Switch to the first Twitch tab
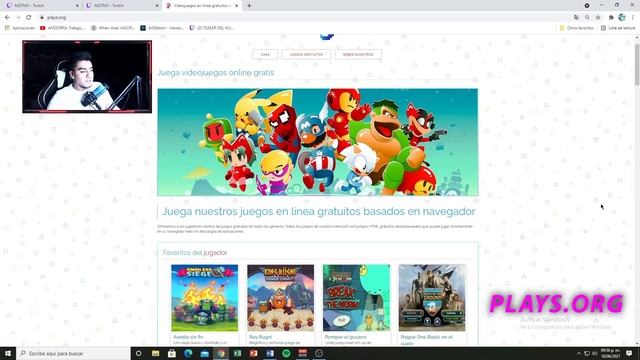The image size is (640, 360). coord(41,6)
